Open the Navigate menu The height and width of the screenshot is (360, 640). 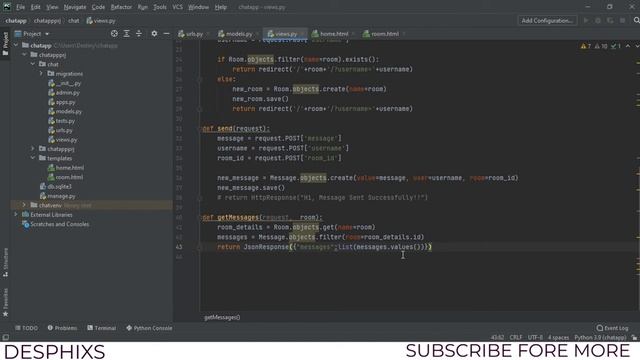pos(75,7)
